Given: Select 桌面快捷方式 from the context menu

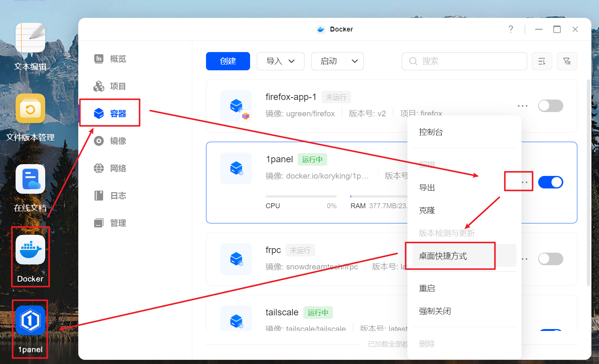Looking at the screenshot, I should click(x=443, y=256).
